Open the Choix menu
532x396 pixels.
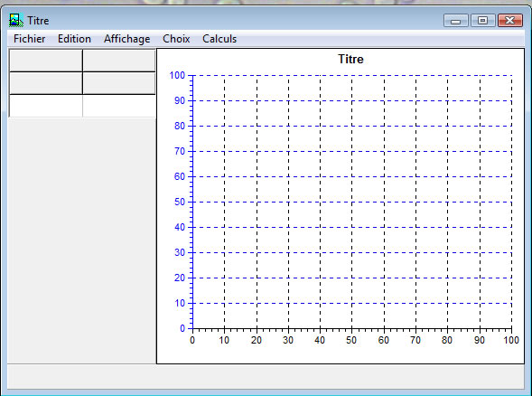pos(176,39)
